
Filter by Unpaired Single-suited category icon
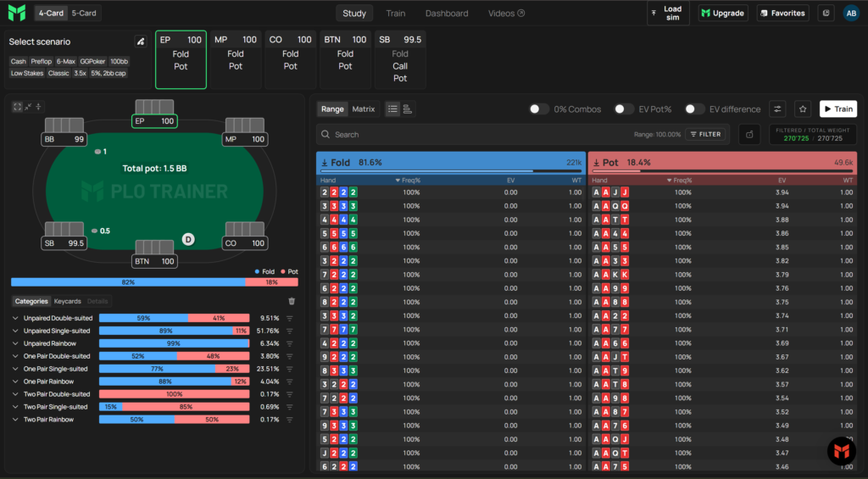coord(290,331)
